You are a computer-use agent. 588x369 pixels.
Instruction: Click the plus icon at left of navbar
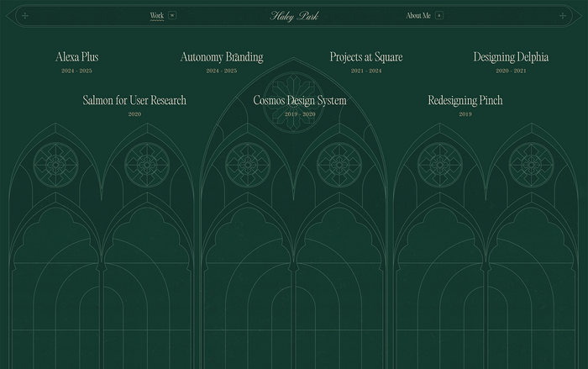25,15
